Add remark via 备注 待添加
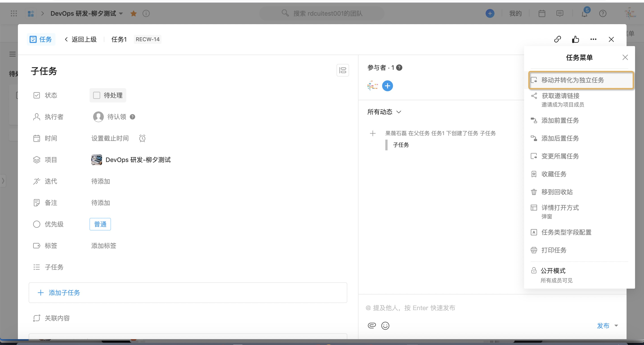This screenshot has height=345, width=644. [100, 203]
